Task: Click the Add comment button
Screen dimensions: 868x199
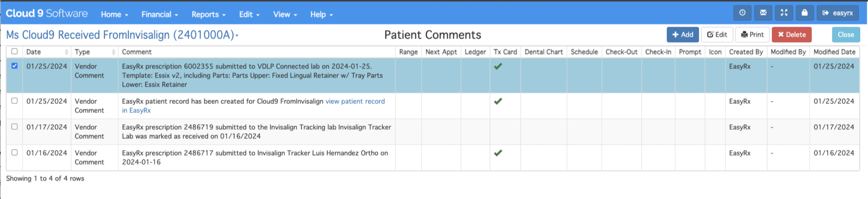Action: tap(683, 35)
